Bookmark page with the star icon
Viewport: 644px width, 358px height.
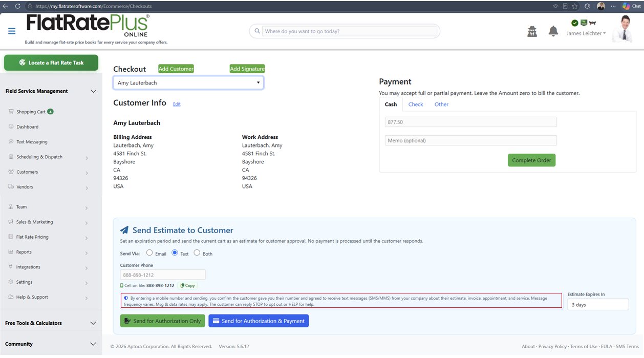(575, 6)
